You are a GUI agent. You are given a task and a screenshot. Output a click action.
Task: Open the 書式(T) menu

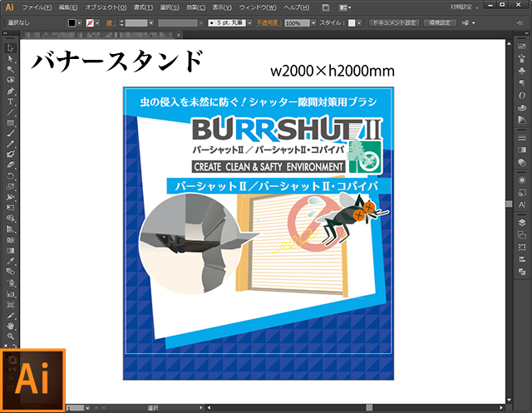click(x=143, y=7)
